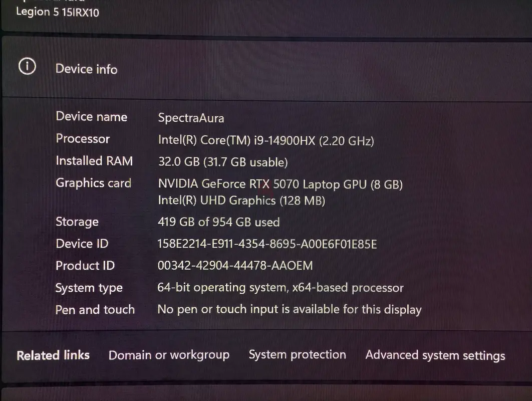Select the SpectraAura device name text
The image size is (532, 401).
(191, 118)
